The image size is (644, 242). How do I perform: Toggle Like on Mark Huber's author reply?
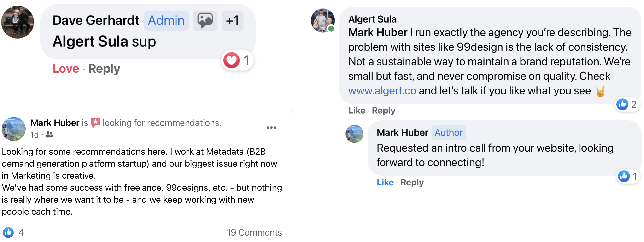coord(385,183)
